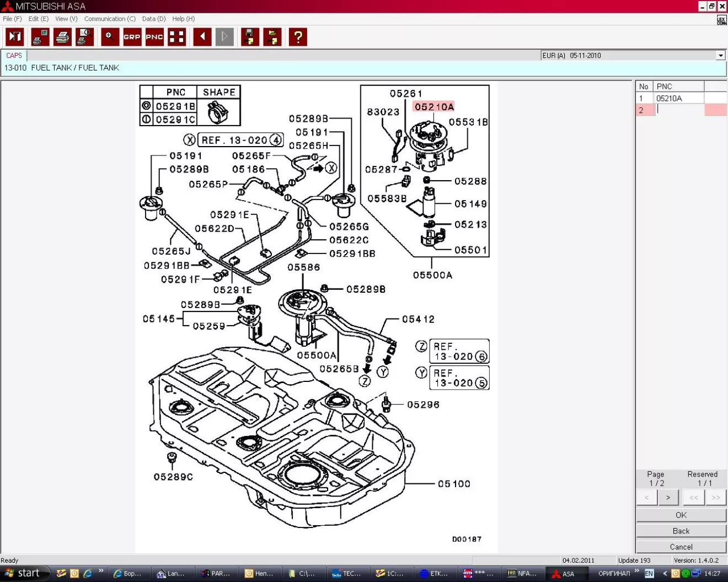Click the zoom magnifier toolbar icon

tap(110, 37)
